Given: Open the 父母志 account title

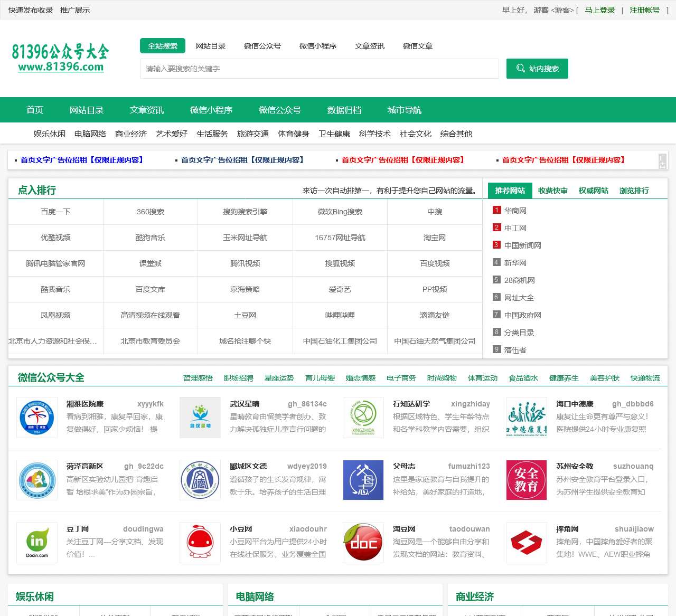Looking at the screenshot, I should pyautogui.click(x=404, y=466).
